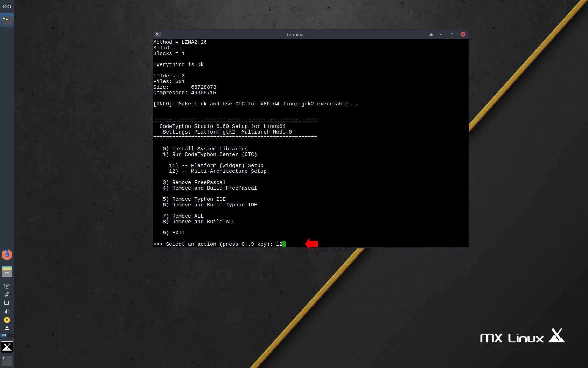The width and height of the screenshot is (588, 368).
Task: Click the clock showing 10:01
Action: coord(7,7)
